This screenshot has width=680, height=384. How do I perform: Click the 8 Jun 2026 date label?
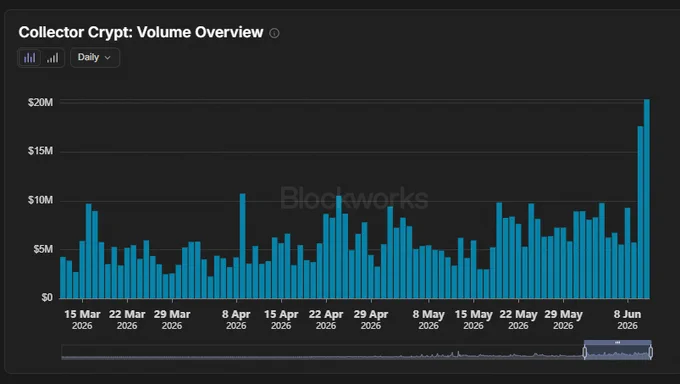click(x=628, y=319)
